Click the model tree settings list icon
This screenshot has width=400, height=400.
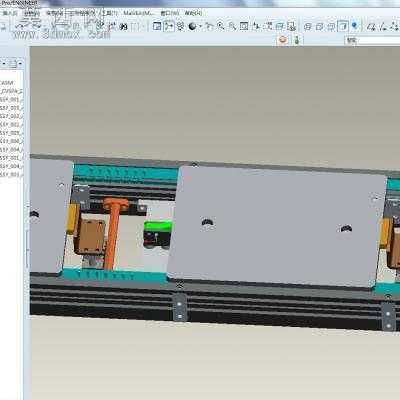tap(13, 63)
